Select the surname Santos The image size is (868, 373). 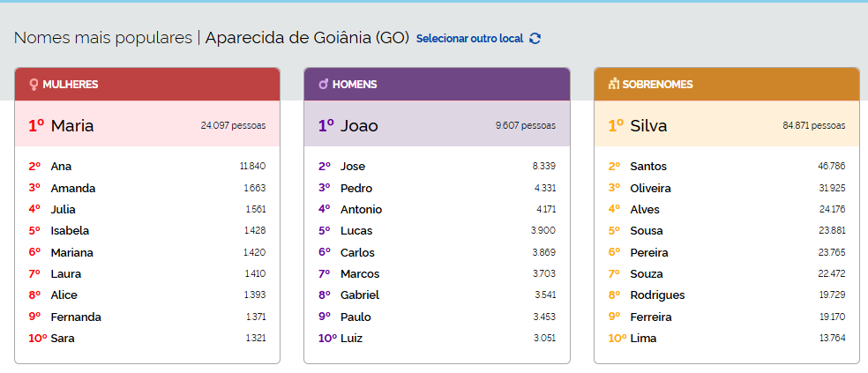pyautogui.click(x=648, y=167)
